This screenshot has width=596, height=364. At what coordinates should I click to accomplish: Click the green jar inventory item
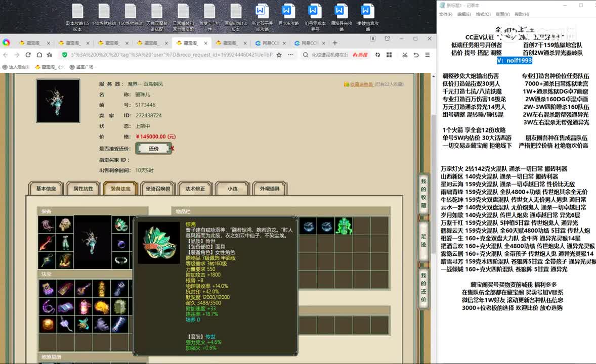tap(344, 226)
